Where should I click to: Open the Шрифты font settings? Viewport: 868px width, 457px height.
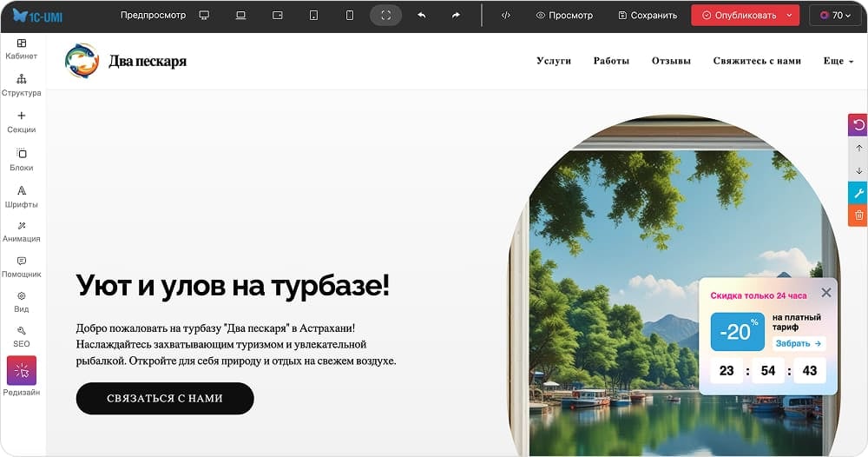click(22, 196)
